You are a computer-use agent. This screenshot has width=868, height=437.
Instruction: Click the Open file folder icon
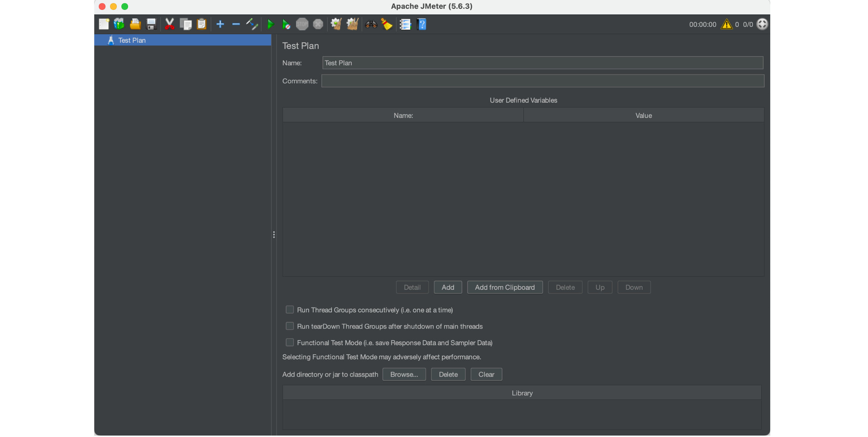point(135,24)
